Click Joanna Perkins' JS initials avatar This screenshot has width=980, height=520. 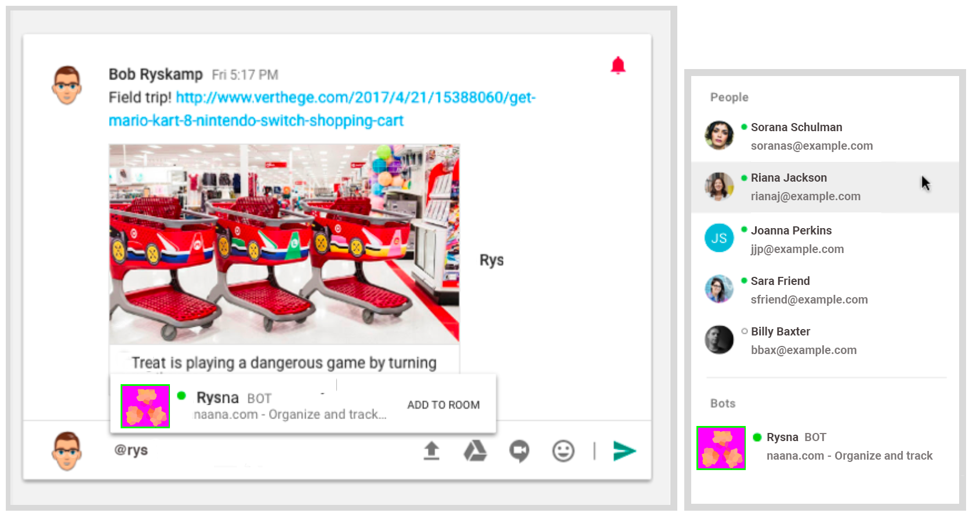[x=719, y=238]
